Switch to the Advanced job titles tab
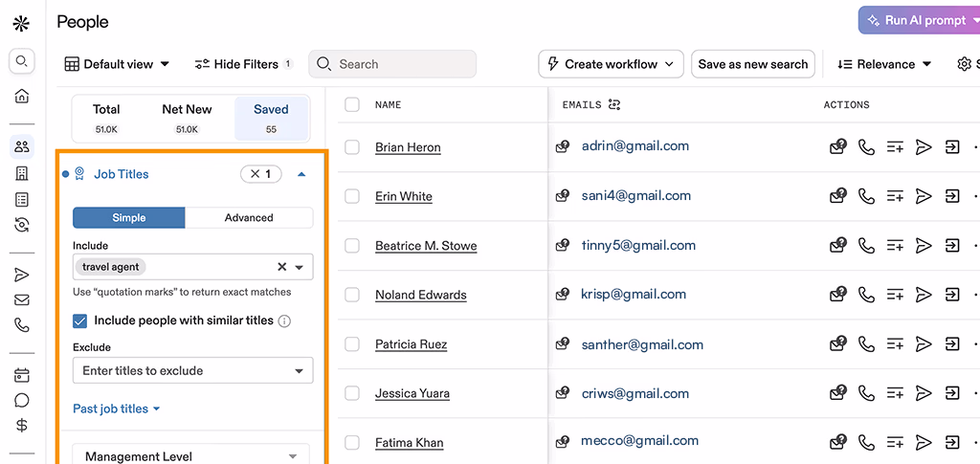Viewport: 980px width, 464px height. coord(249,218)
